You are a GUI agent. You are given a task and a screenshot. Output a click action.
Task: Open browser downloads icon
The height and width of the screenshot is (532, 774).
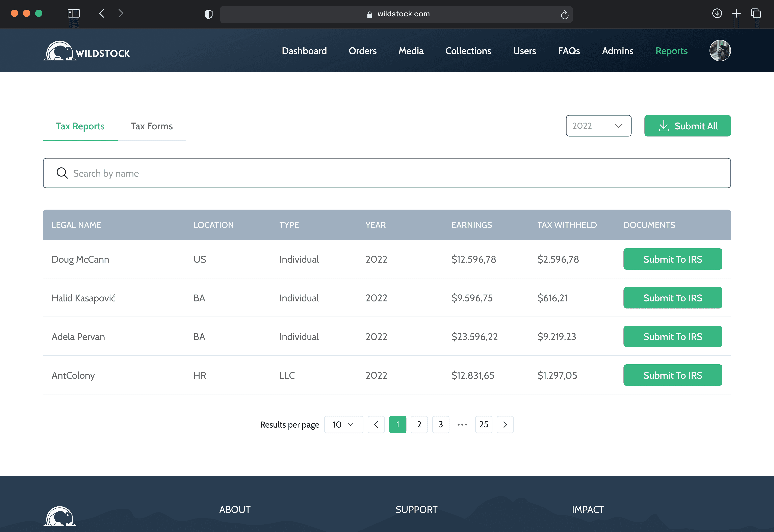coord(717,13)
